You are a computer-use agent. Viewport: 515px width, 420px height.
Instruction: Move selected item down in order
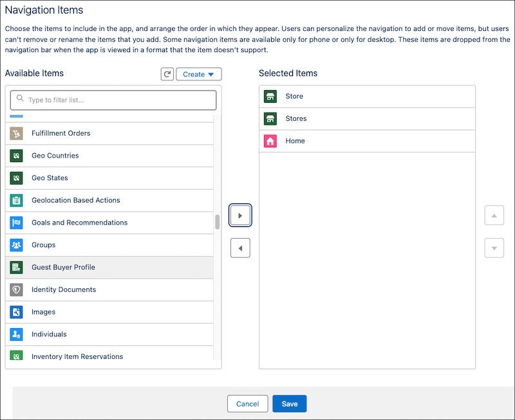coord(494,248)
